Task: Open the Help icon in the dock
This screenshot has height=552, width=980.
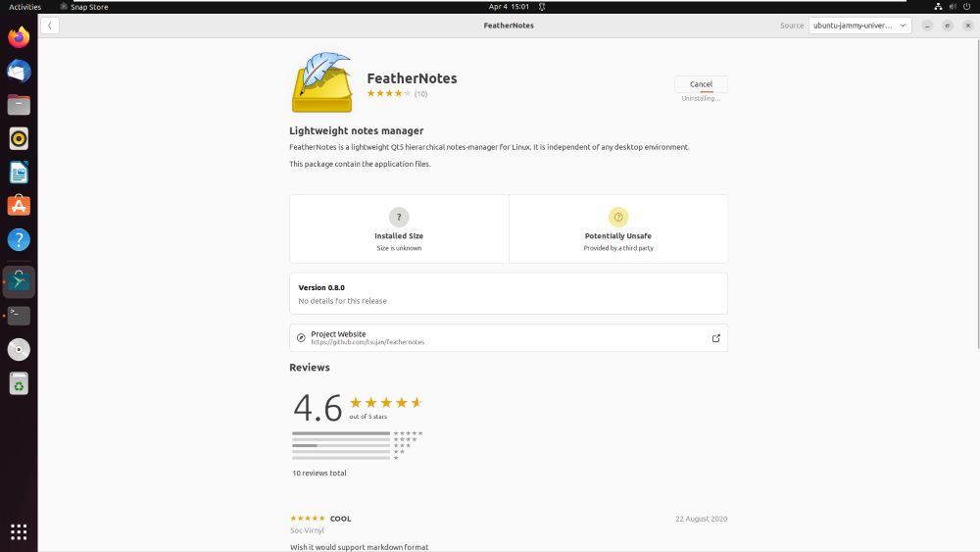Action: pos(19,240)
